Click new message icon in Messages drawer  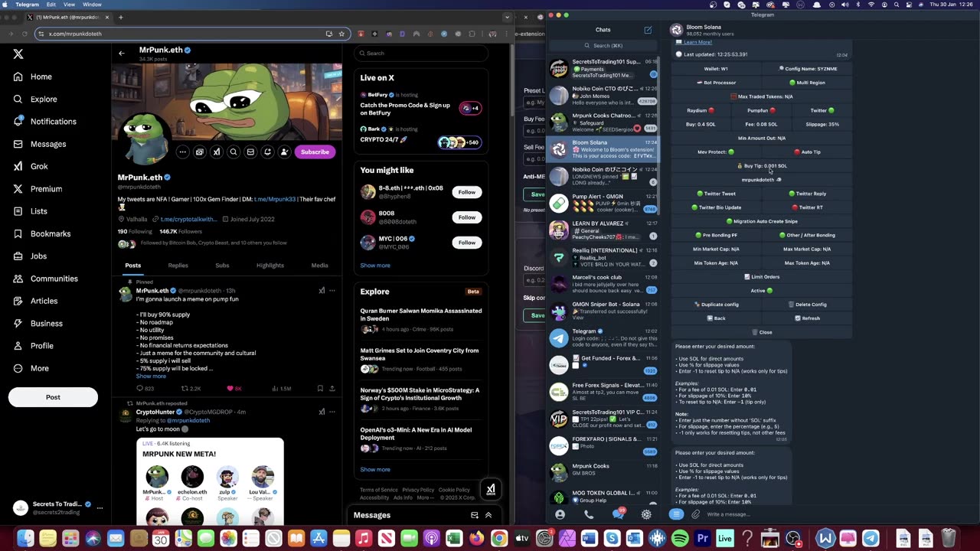tap(474, 515)
